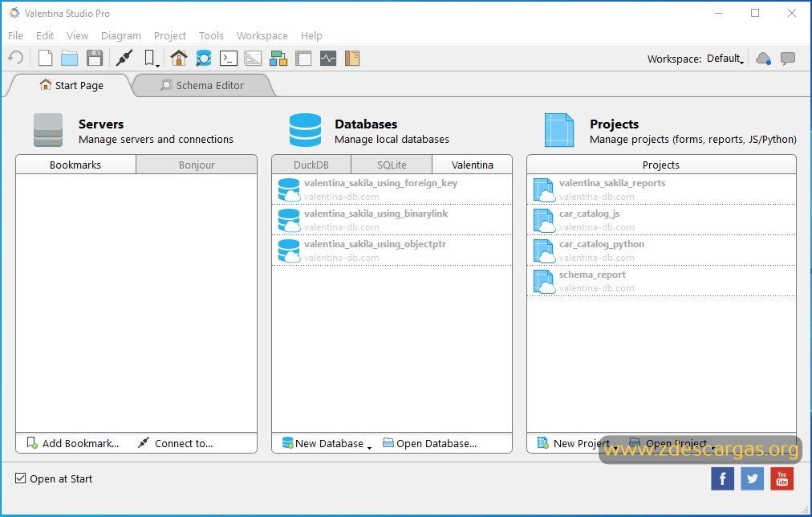Select valentina_sakila_using_foreign_key database
This screenshot has width=812, height=517.
pos(392,189)
